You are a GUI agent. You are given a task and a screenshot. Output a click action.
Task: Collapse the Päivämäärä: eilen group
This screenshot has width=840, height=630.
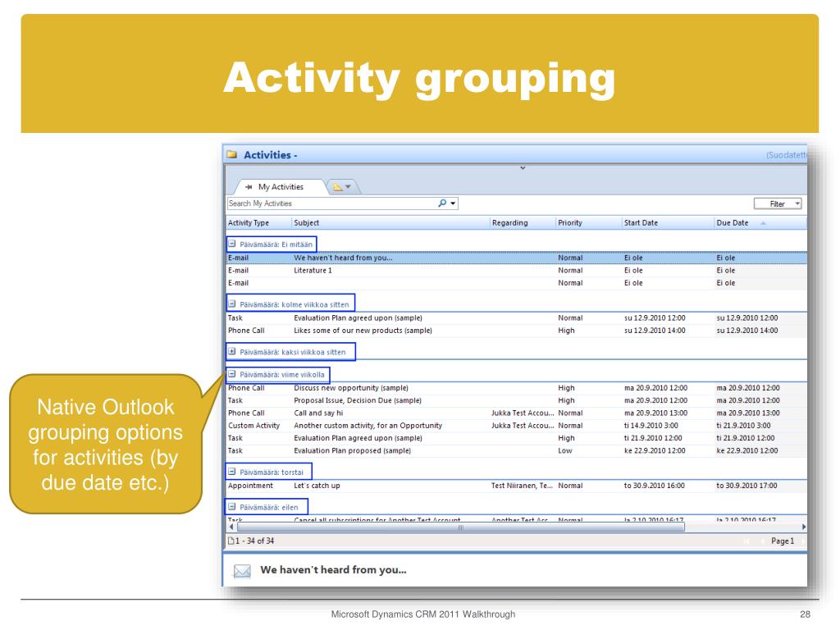click(232, 506)
